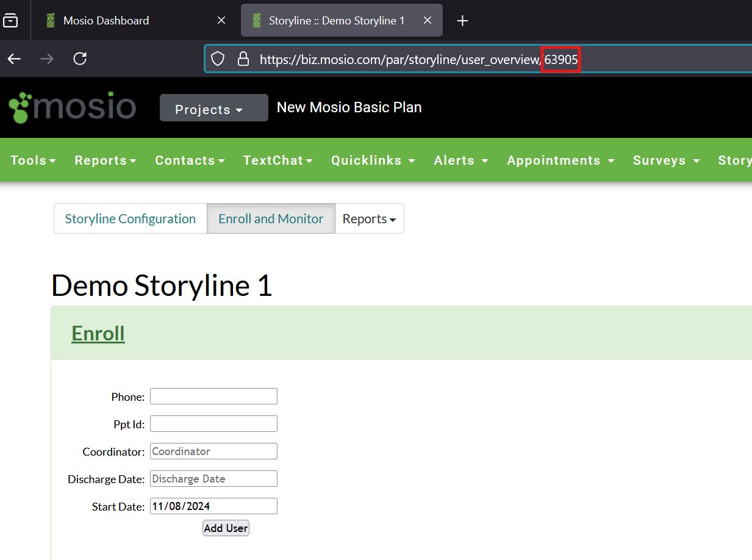
Task: Click the Demo Storyline 1 heading
Action: [162, 285]
